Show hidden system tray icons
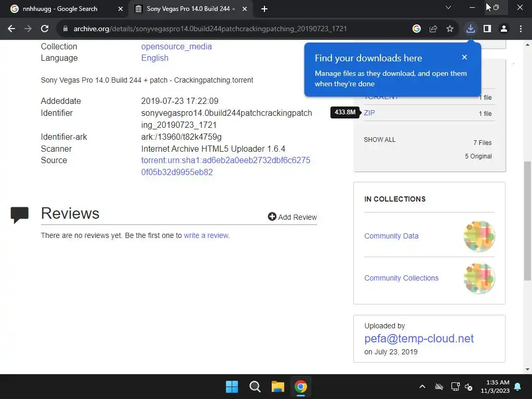 click(x=422, y=387)
